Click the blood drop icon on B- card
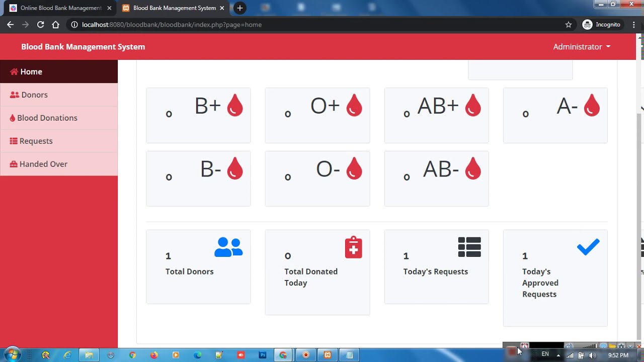This screenshot has height=362, width=644. coord(235,169)
